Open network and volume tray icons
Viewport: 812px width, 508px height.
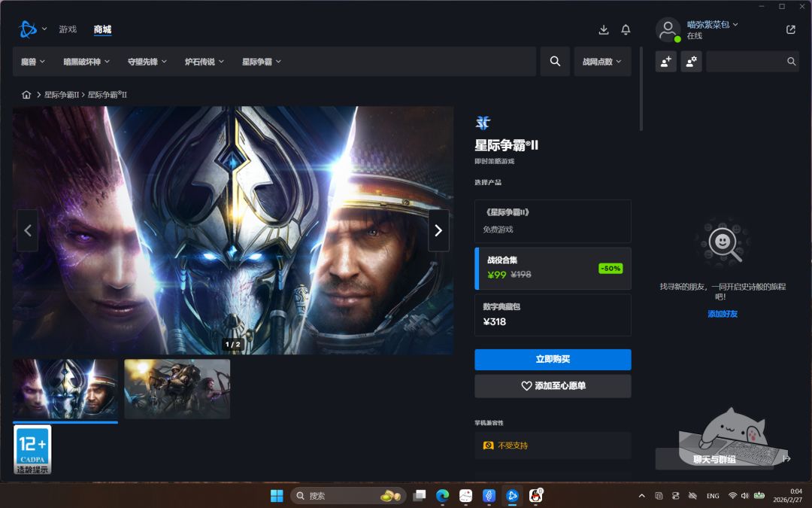coord(738,496)
